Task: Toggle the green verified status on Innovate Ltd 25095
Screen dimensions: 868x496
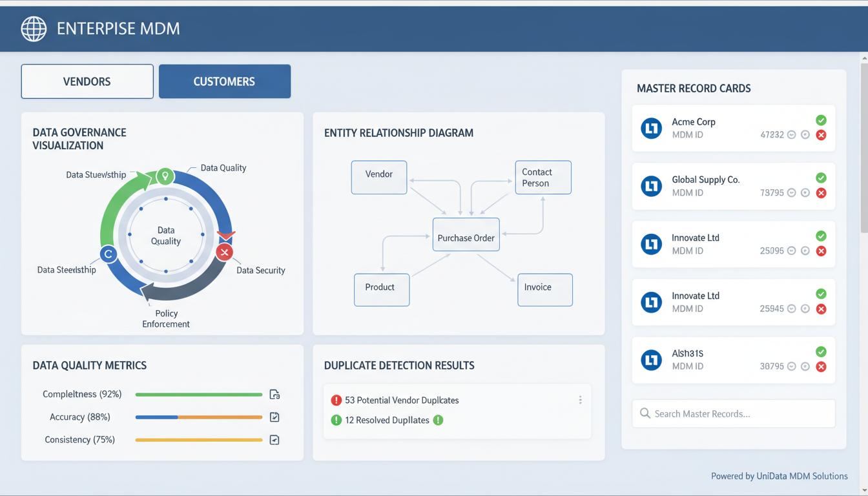Action: click(x=821, y=236)
